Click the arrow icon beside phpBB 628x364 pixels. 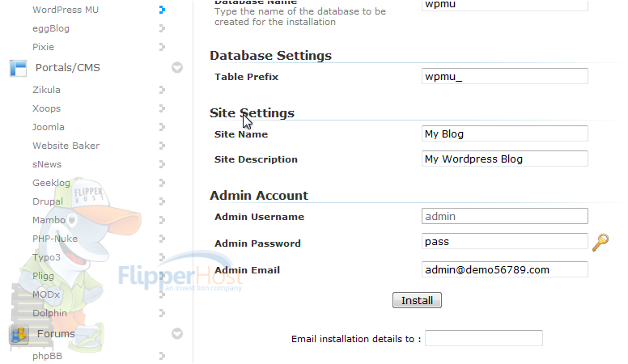click(162, 356)
